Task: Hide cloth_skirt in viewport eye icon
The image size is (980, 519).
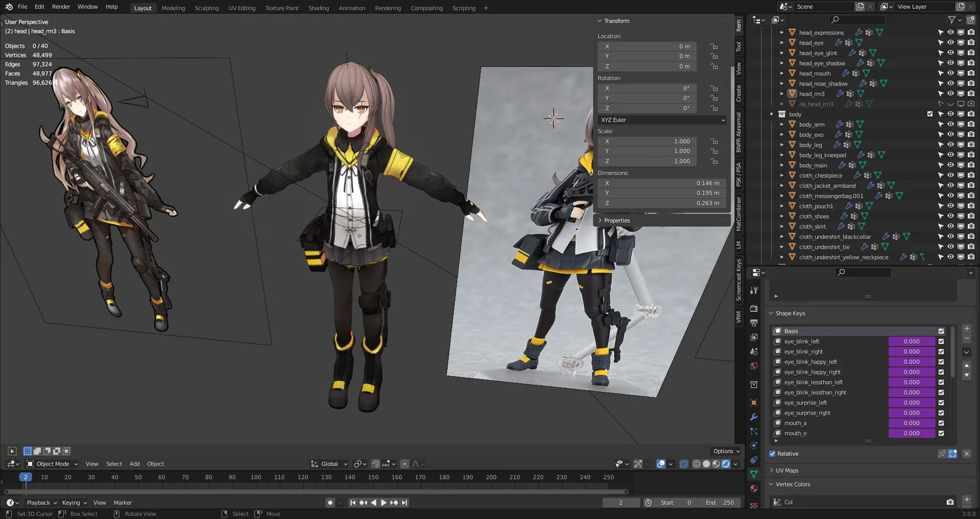Action: point(951,226)
